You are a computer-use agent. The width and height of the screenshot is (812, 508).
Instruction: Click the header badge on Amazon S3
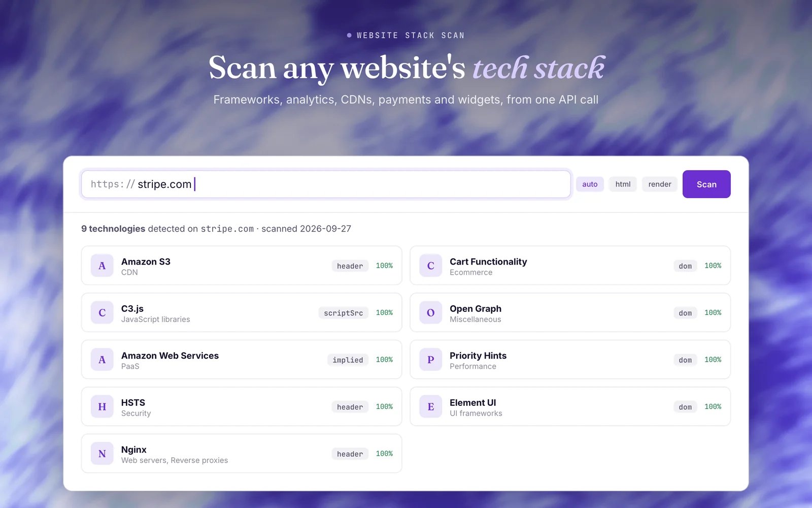click(x=350, y=266)
